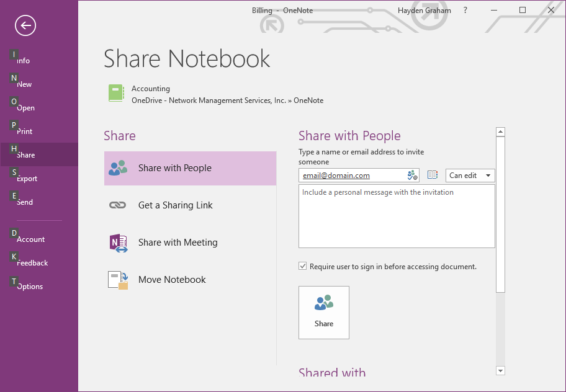Minimize the OneNote window
566x392 pixels.
(x=494, y=10)
